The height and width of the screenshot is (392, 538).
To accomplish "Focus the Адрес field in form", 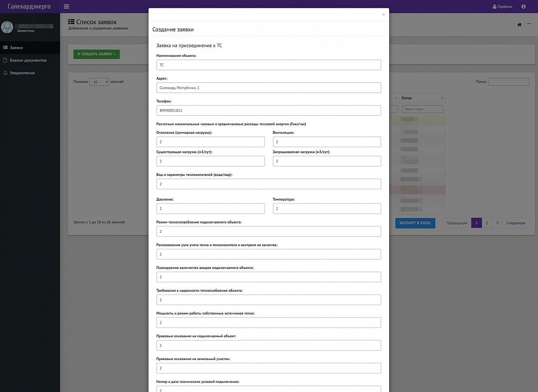I will (x=269, y=88).
